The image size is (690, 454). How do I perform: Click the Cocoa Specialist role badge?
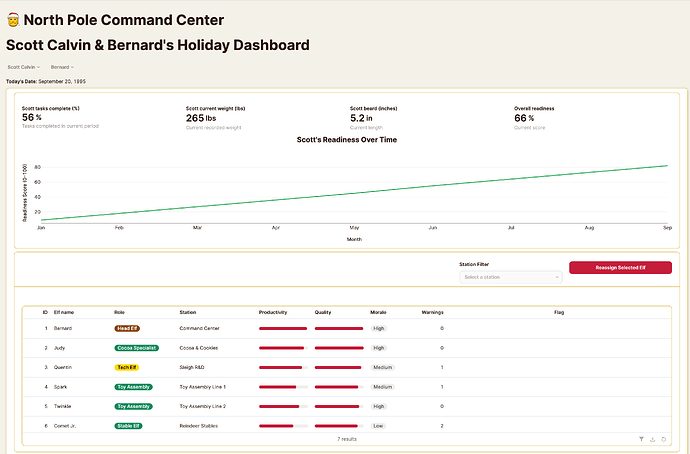pos(137,348)
